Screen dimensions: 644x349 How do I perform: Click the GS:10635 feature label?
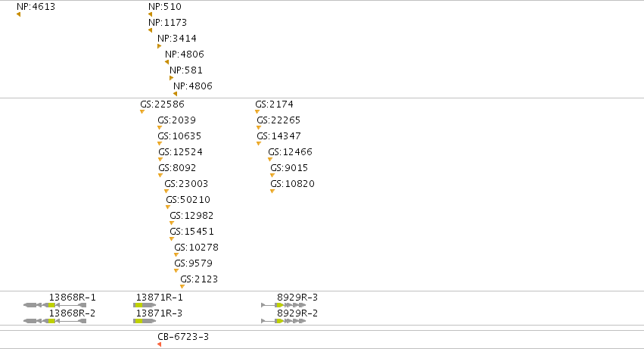[x=179, y=136]
